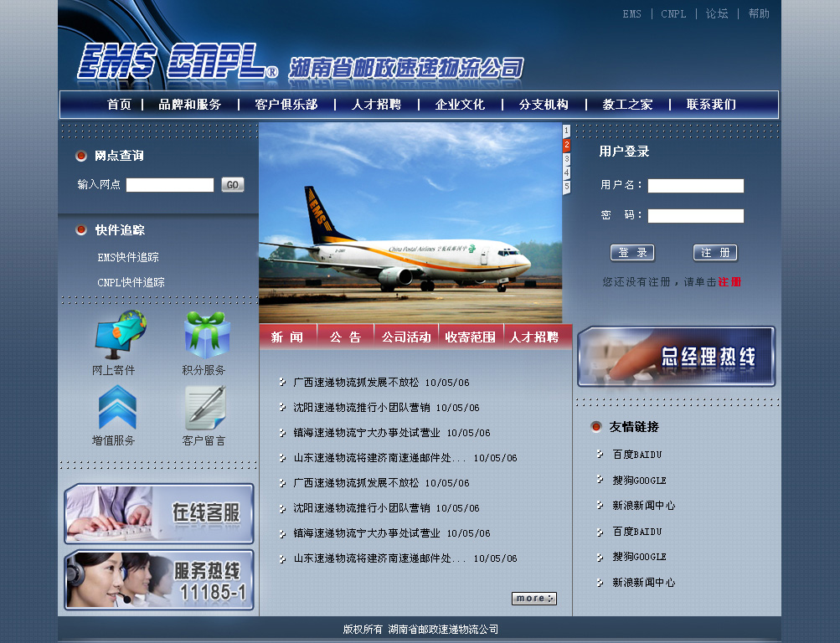Open the 论坛 forum link
Viewport: 840px width, 643px height.
coord(717,14)
